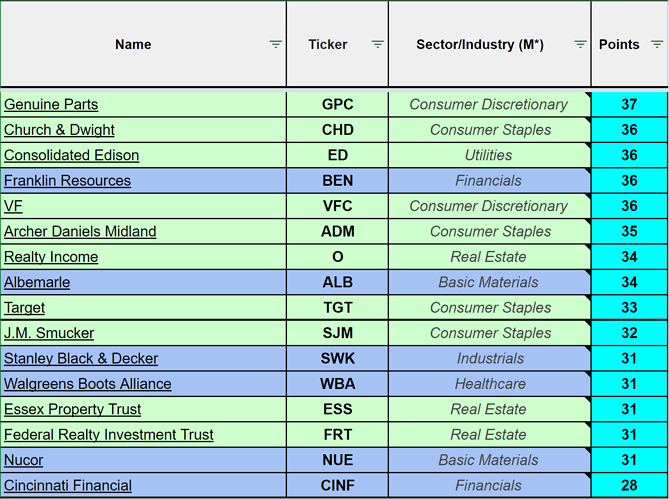
Task: Select the Healthcare sector cell
Action: (488, 384)
